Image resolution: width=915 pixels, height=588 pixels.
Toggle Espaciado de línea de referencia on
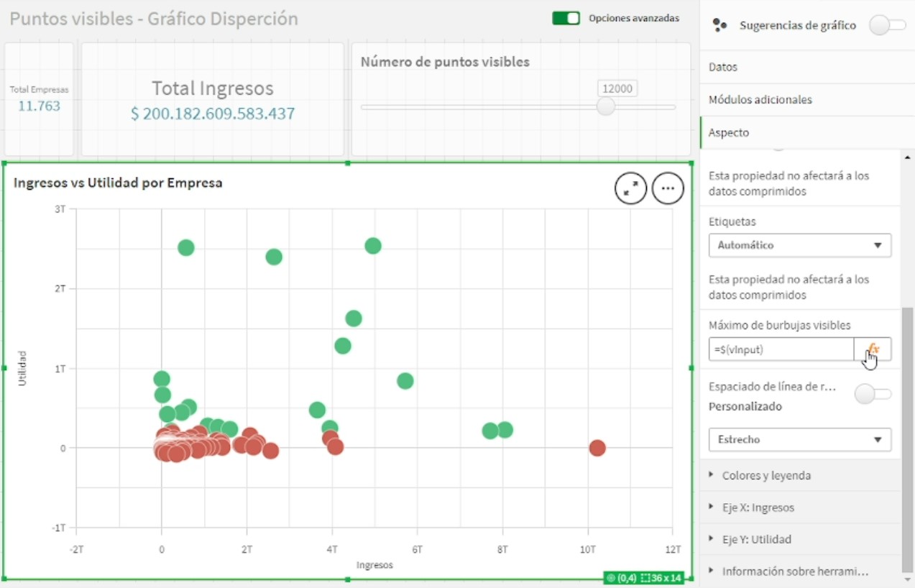coord(872,394)
